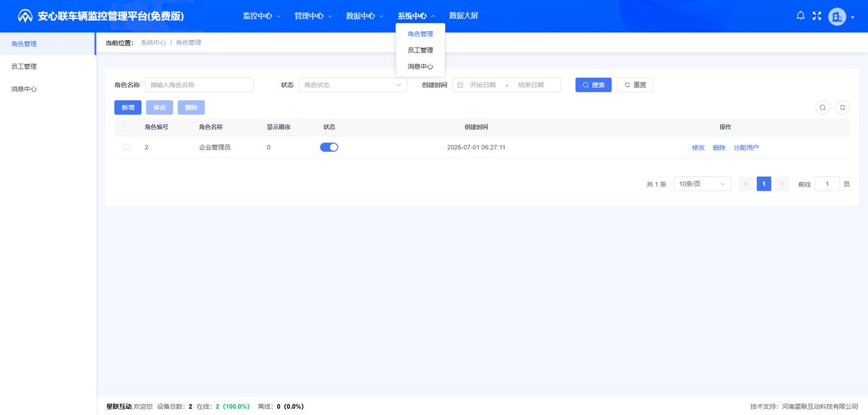
Task: Expand the 数据中心 menu
Action: (365, 16)
